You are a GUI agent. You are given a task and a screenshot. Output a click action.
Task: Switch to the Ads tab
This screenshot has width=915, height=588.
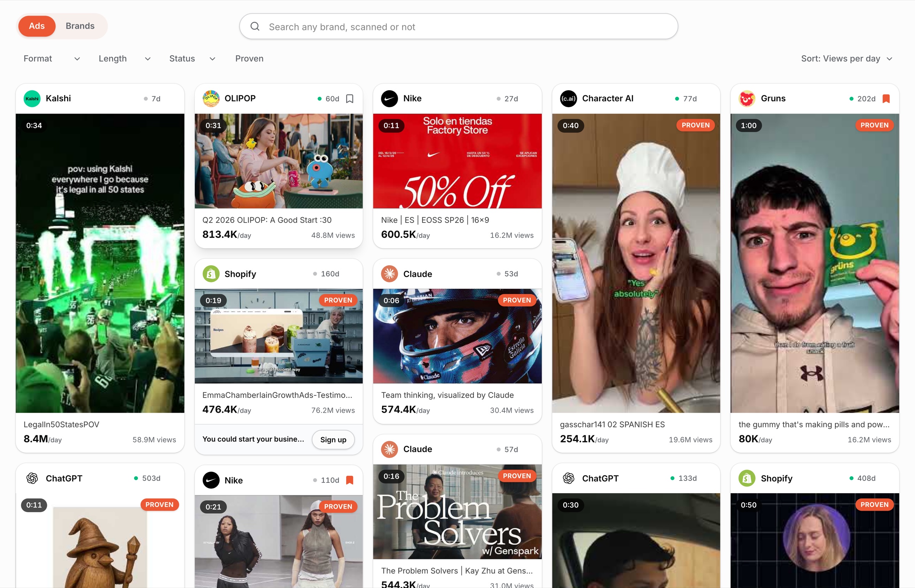(37, 26)
